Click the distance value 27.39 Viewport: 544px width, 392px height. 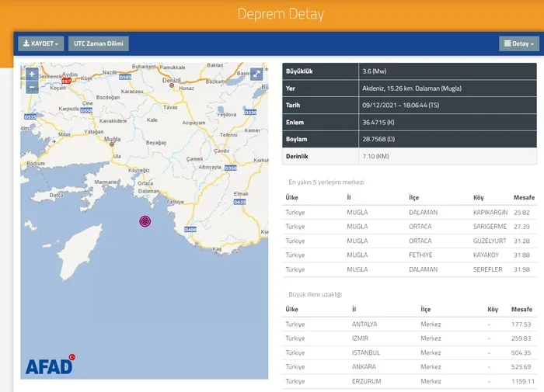point(521,227)
